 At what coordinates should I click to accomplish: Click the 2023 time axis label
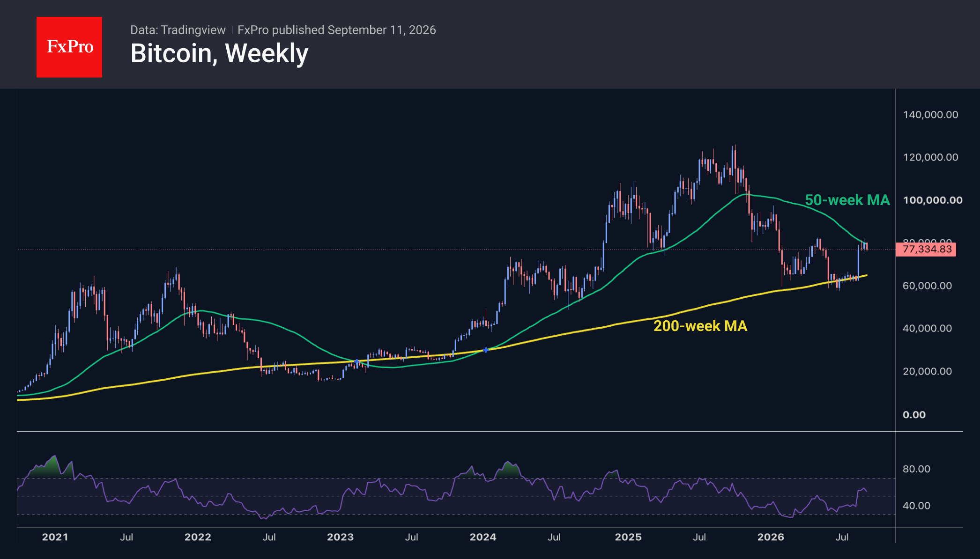(x=340, y=537)
